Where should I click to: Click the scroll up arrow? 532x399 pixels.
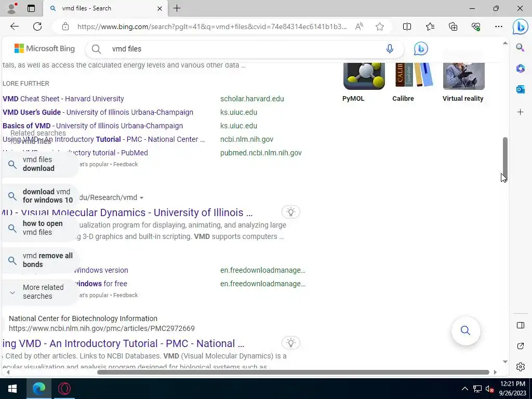[x=505, y=43]
